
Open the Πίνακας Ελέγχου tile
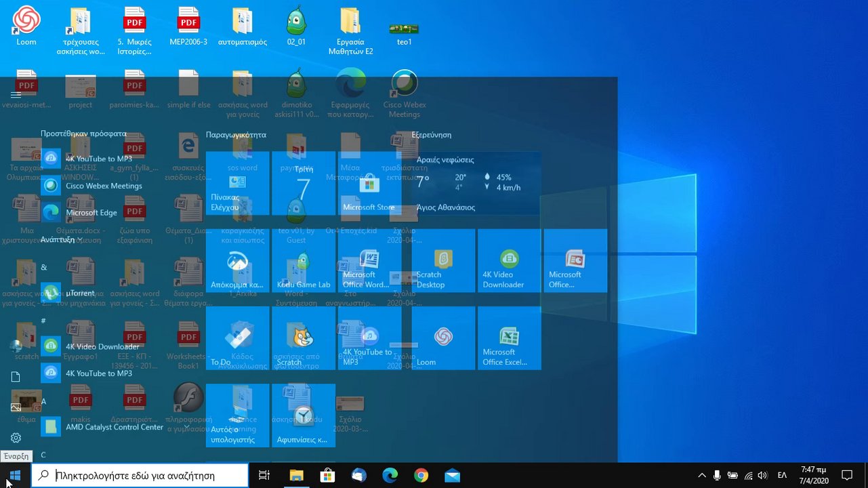237,183
